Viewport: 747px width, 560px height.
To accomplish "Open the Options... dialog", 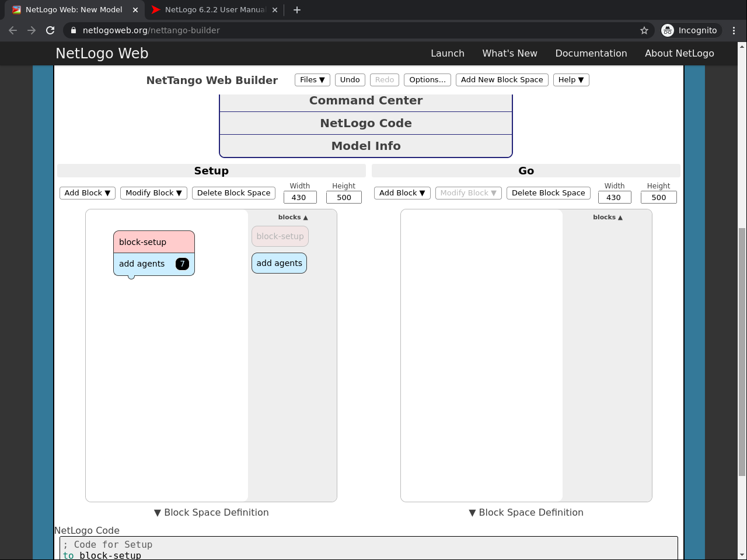I will click(x=428, y=80).
